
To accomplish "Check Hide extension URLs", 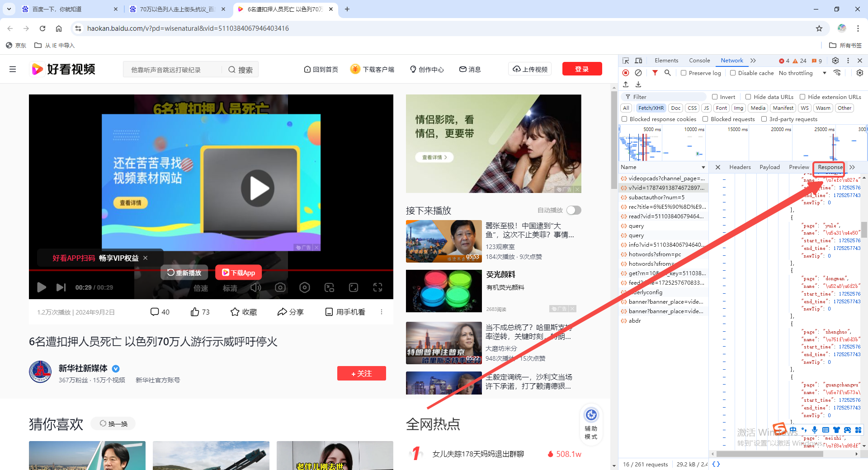I will (802, 97).
